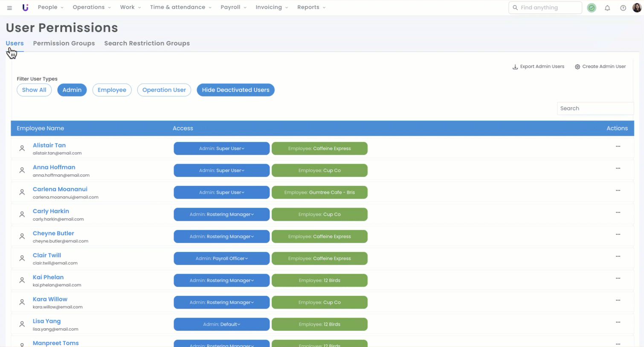Switch to Search Restriction Groups tab
Viewport: 644px width, 347px height.
pyautogui.click(x=147, y=43)
